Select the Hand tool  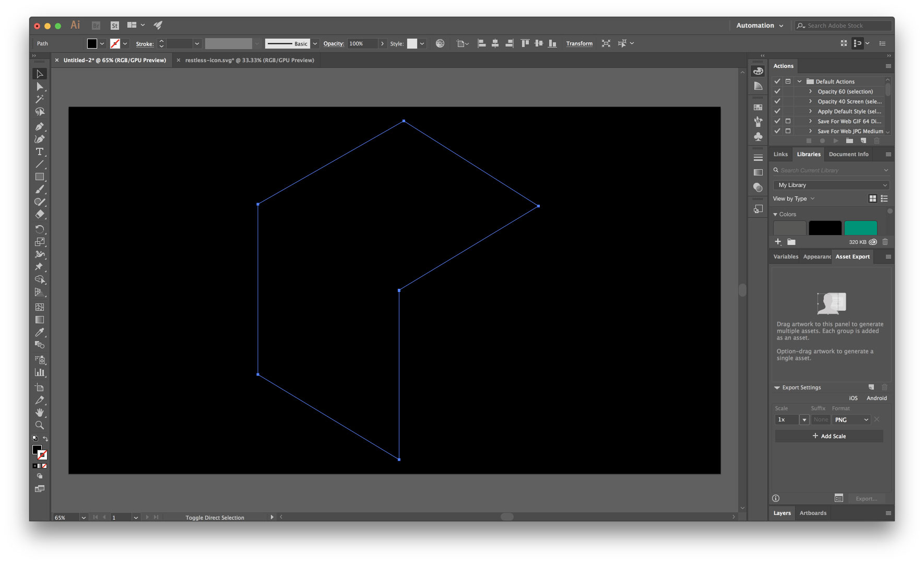40,412
